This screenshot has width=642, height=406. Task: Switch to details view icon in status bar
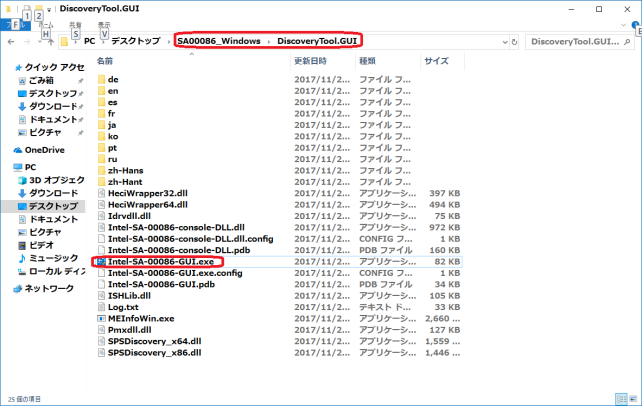(622, 399)
